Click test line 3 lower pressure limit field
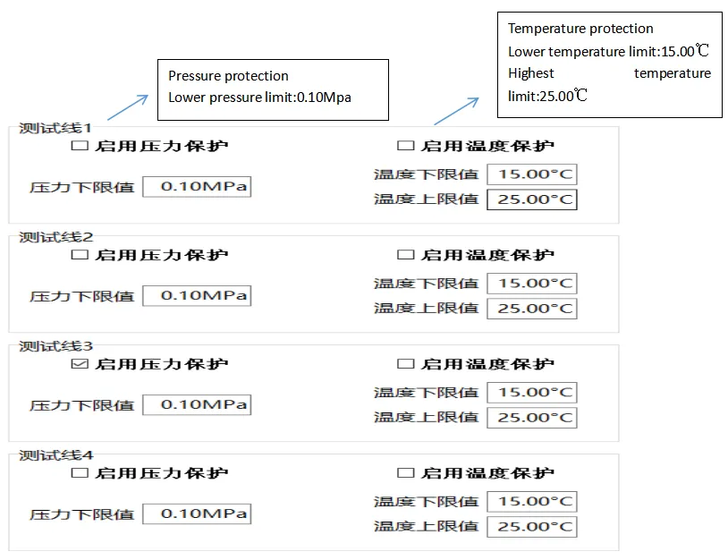728x560 pixels. (197, 405)
